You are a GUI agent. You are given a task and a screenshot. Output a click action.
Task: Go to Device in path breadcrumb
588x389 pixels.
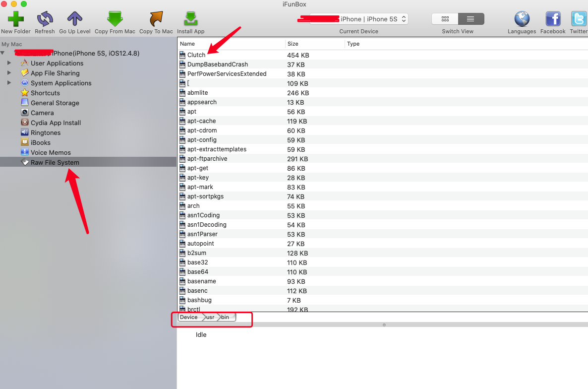(x=189, y=318)
